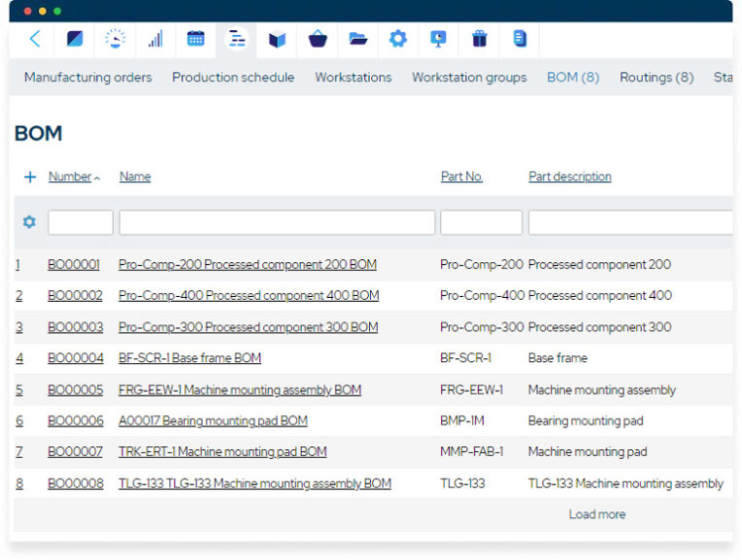Open the gift box icon
Screen dimensions: 742x560
[x=480, y=39]
